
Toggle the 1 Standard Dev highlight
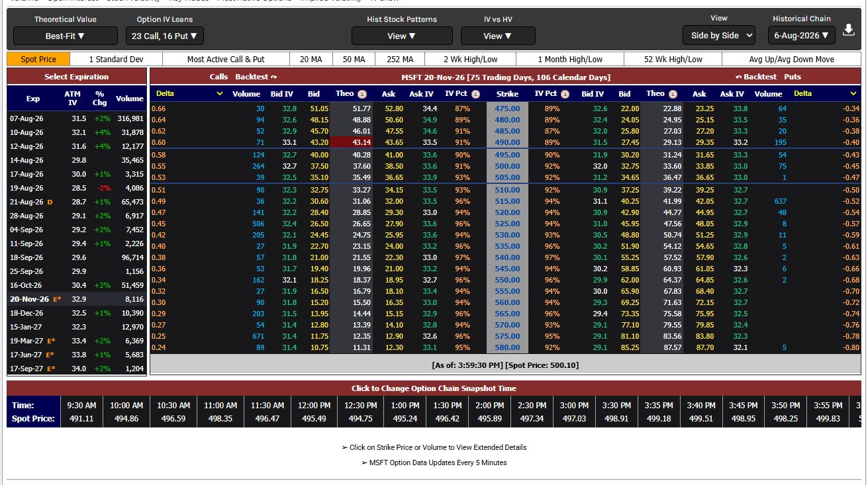tap(116, 60)
